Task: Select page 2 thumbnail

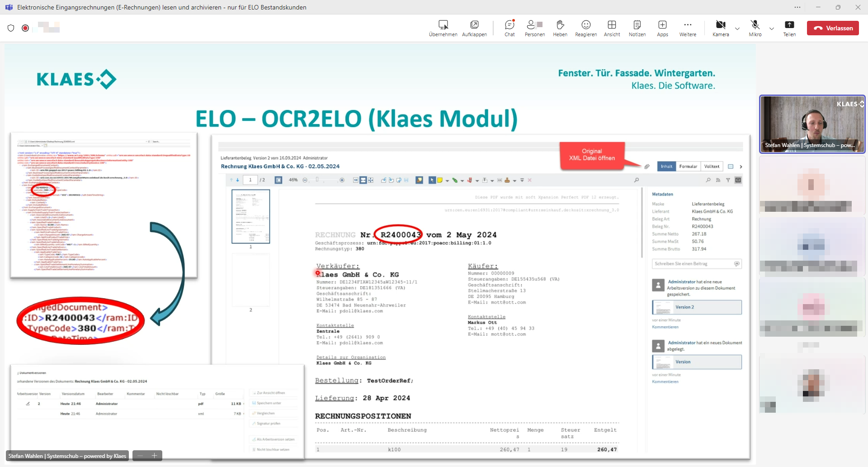Action: point(251,280)
